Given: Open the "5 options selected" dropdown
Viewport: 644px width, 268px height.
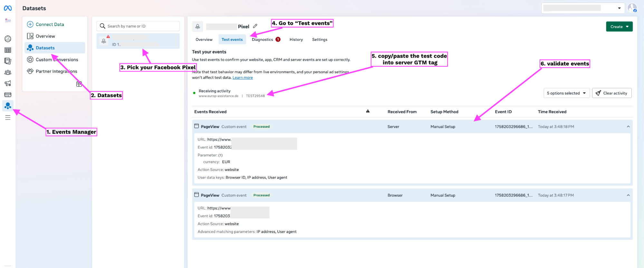Looking at the screenshot, I should (566, 93).
